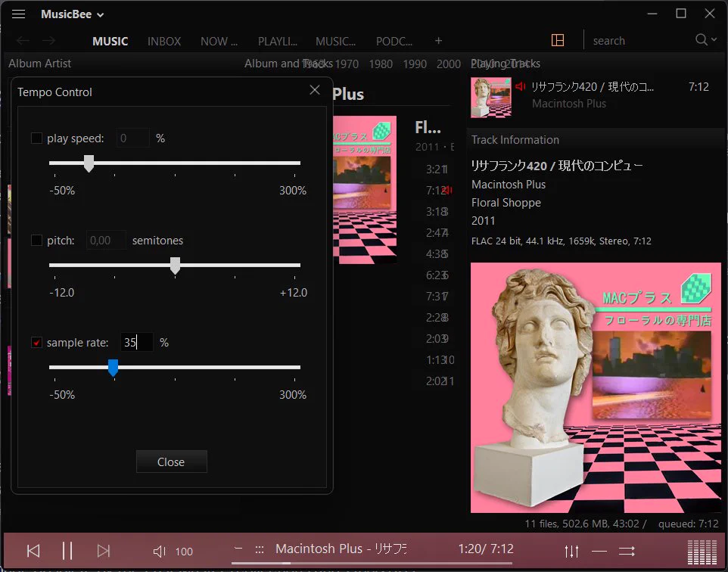Viewport: 728px width, 572px height.
Task: Toggle the orange panel layout icon
Action: 558,40
